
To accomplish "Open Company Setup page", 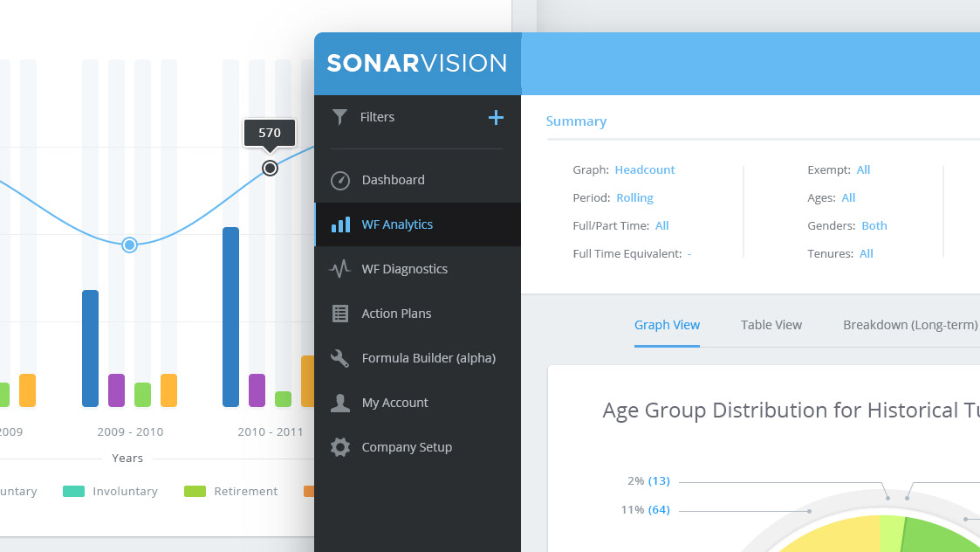I will 417,447.
